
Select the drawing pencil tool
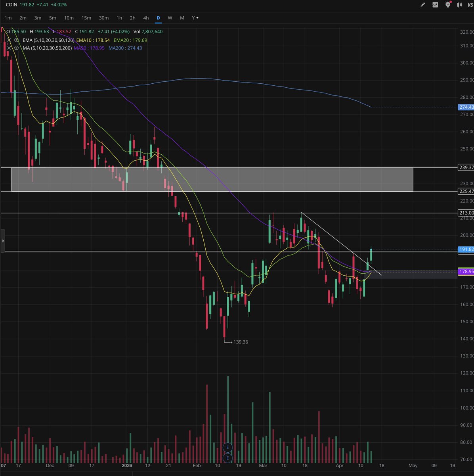423,5
